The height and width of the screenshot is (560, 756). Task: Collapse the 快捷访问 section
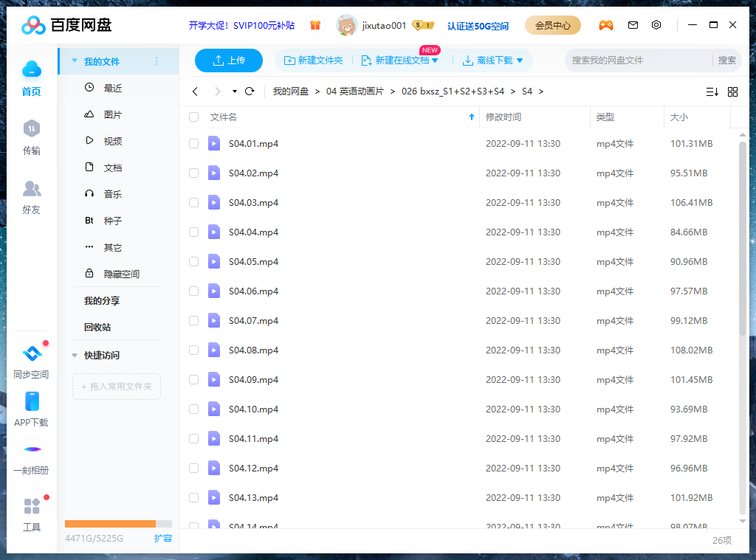pos(75,355)
